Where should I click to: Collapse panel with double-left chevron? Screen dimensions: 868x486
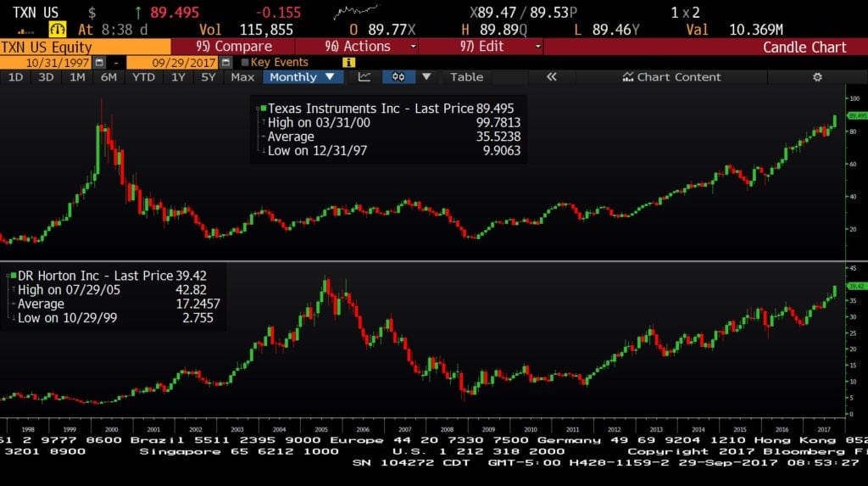pos(551,77)
